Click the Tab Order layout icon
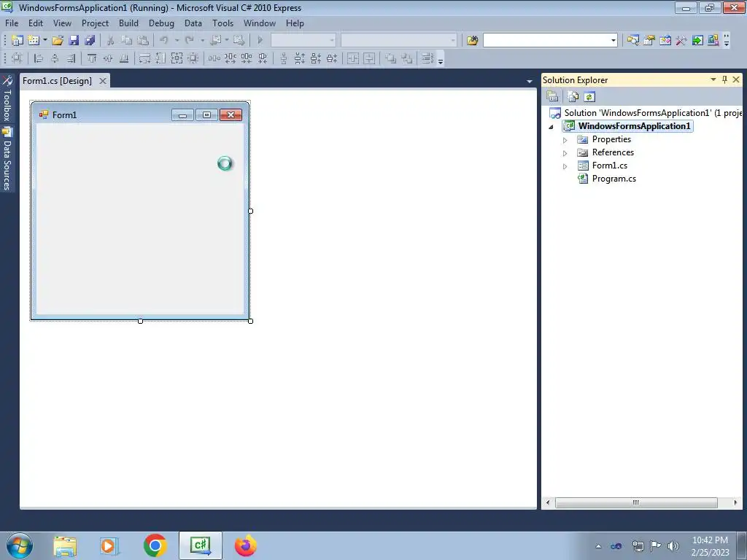Screen dimensions: 747x560 (427, 58)
